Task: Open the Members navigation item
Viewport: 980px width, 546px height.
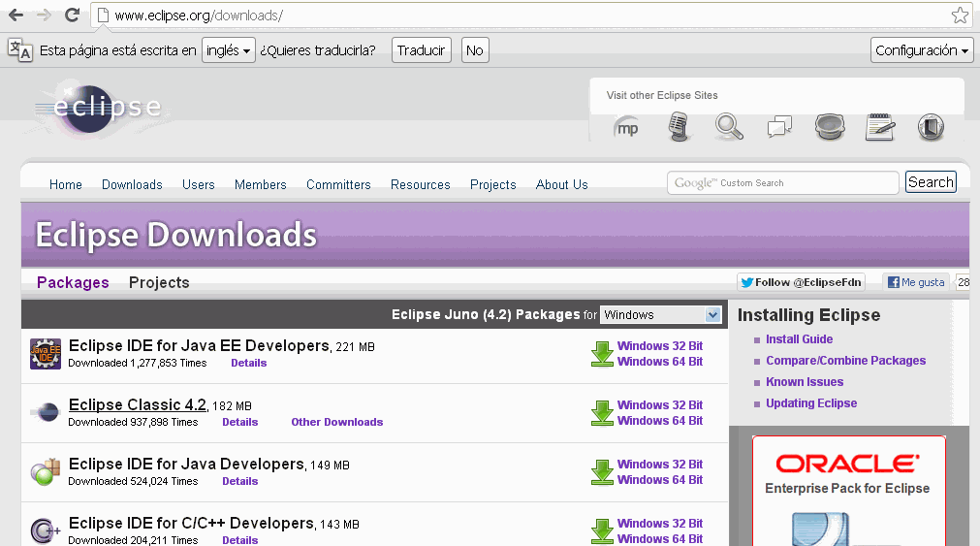Action: click(260, 184)
